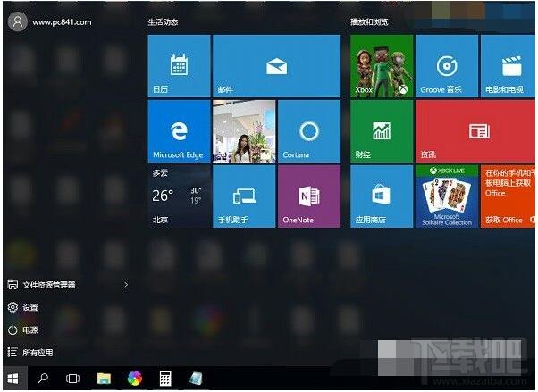Launch the Xbox tile
538x392 pixels.
381,66
